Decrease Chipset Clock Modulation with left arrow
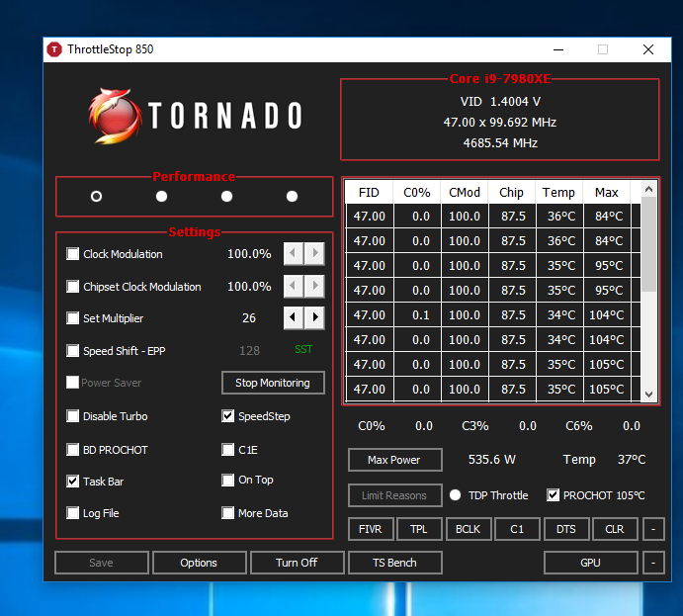 (294, 286)
